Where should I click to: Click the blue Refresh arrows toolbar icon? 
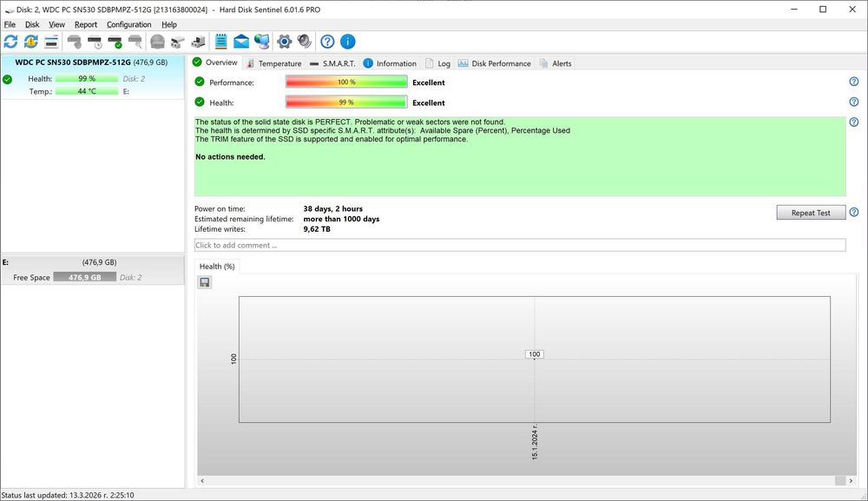pyautogui.click(x=10, y=42)
